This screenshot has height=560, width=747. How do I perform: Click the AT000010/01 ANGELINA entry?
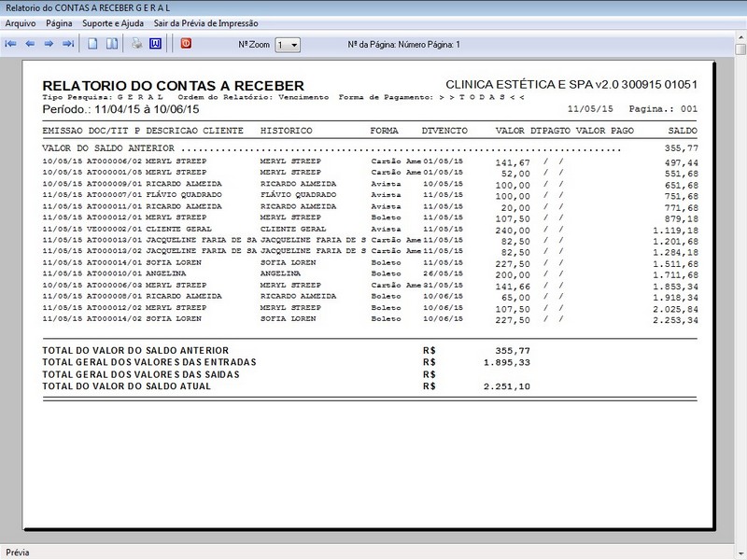point(370,274)
